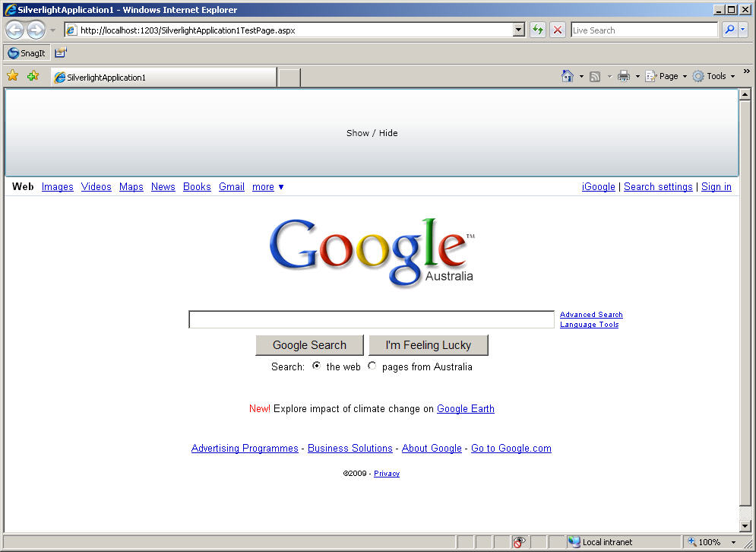Open a new blank tab
This screenshot has height=552, width=756.
(289, 78)
